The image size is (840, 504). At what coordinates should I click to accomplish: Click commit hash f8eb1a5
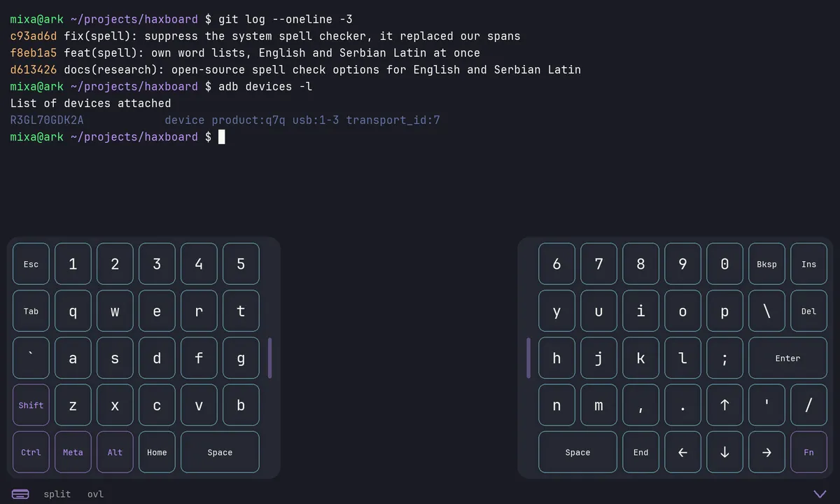click(x=34, y=52)
